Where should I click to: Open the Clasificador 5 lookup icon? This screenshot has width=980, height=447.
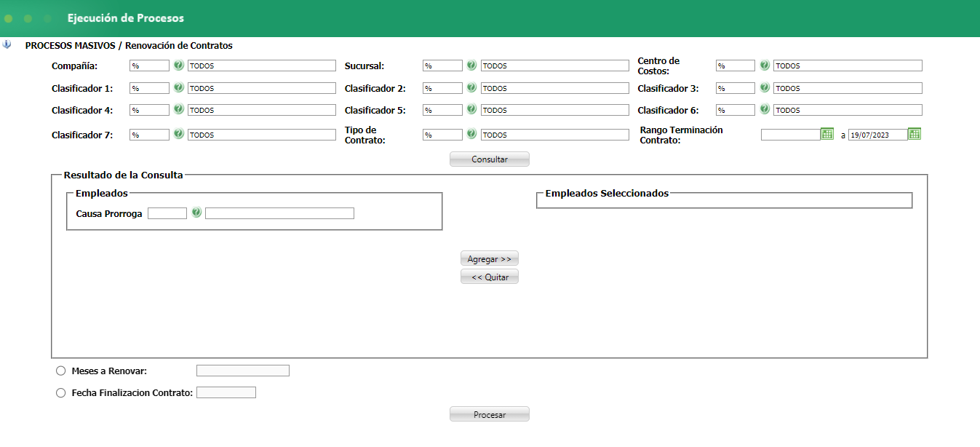[471, 110]
